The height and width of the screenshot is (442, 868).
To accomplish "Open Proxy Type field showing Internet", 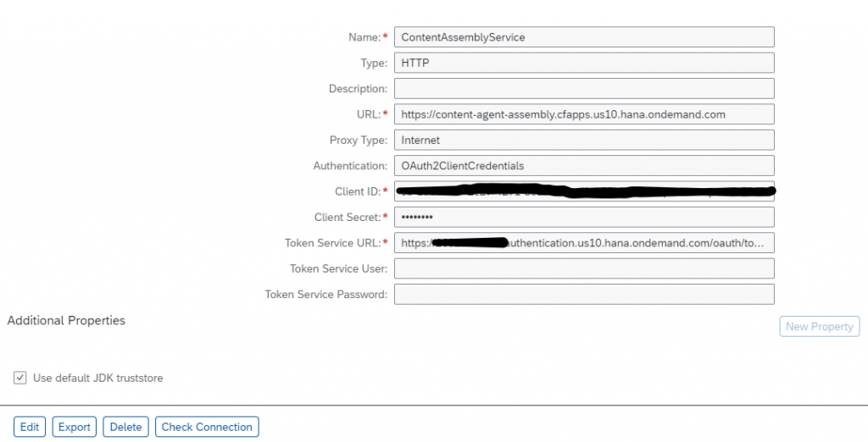I will [584, 140].
